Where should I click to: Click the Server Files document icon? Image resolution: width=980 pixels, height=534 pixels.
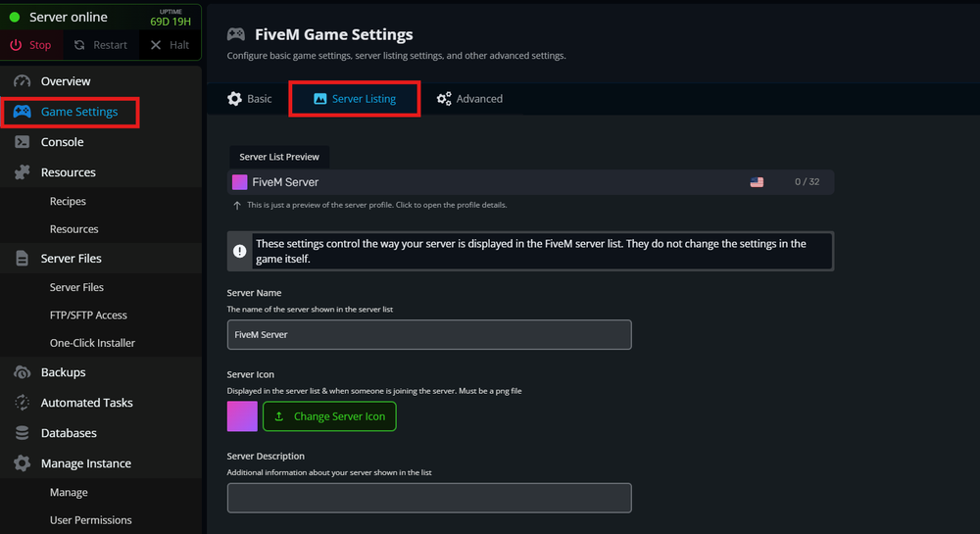22,259
